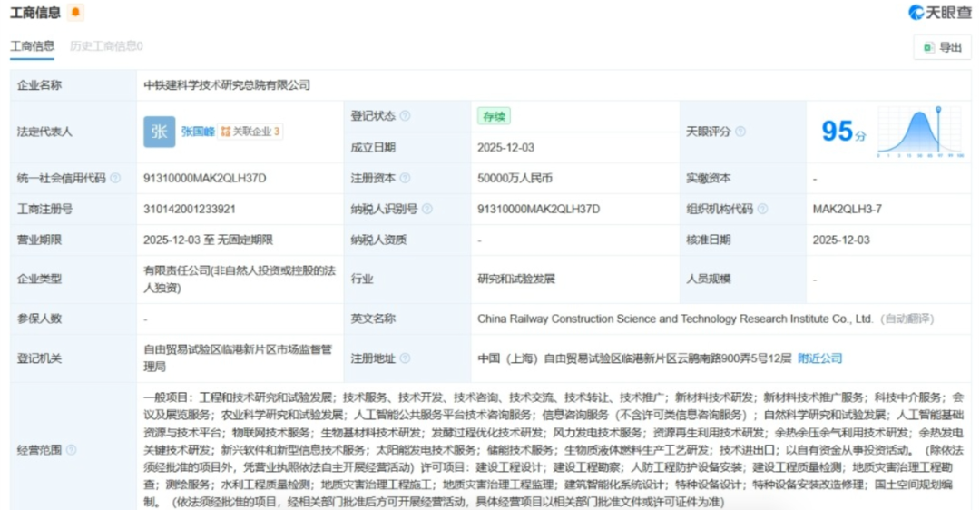Click industry value 研究和试验发展

(x=516, y=279)
